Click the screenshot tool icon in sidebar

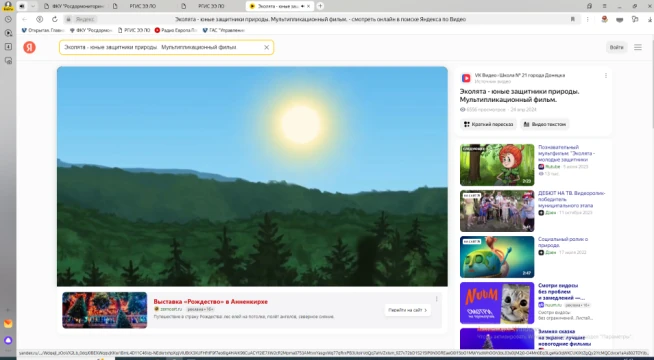[x=8, y=60]
